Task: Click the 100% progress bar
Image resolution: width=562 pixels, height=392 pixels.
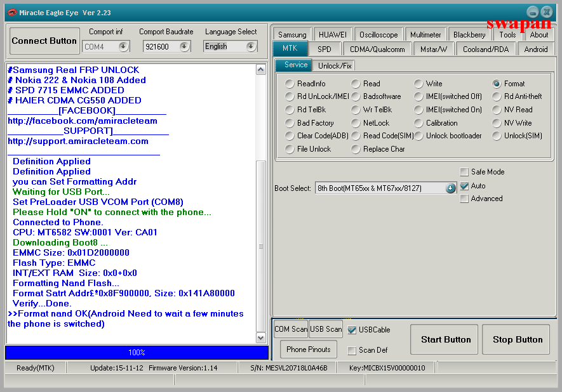Action: point(137,353)
